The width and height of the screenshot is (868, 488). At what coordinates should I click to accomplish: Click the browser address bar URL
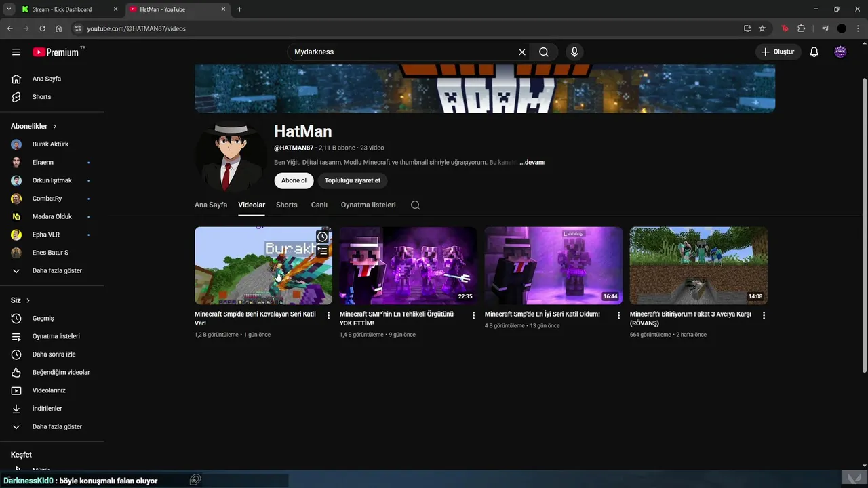pos(136,28)
